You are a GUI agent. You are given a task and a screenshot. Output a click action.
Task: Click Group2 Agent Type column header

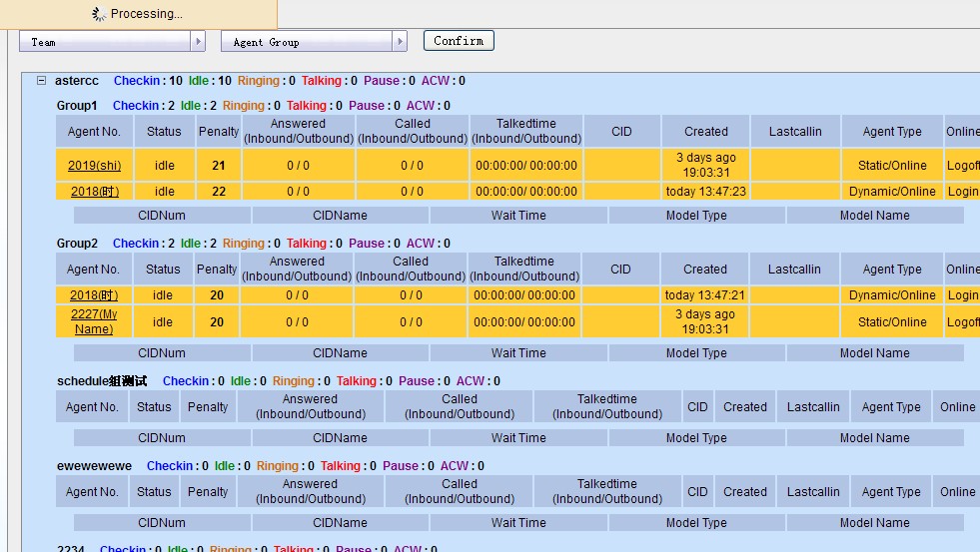coord(891,270)
